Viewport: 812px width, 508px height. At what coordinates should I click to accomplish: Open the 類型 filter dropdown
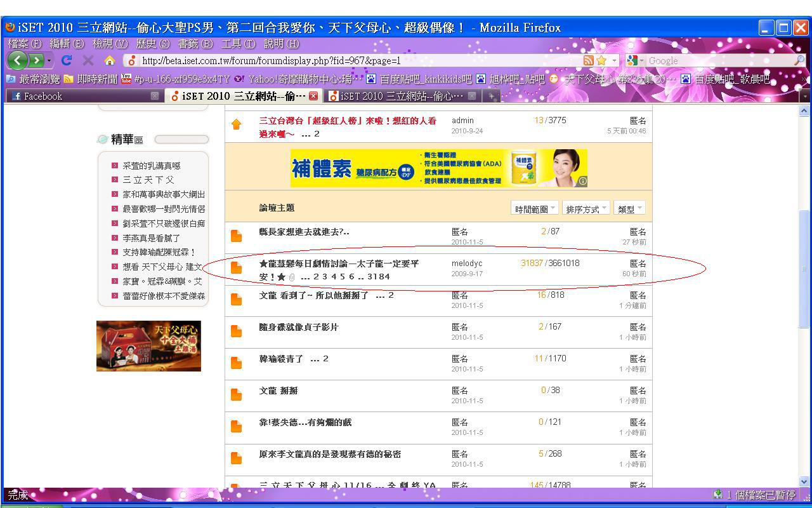[629, 209]
